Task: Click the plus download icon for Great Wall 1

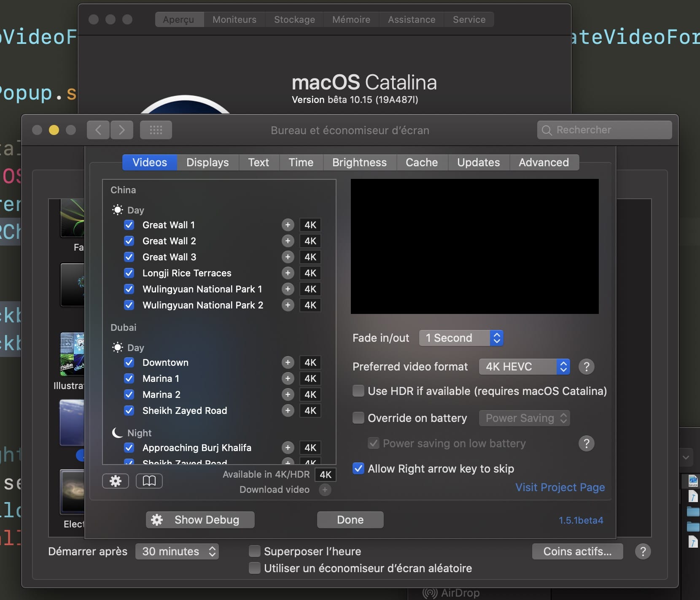Action: 288,225
